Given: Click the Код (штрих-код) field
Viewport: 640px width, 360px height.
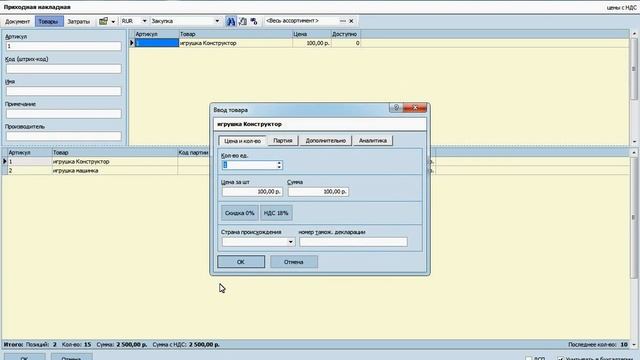Looking at the screenshot, I should pyautogui.click(x=64, y=69).
